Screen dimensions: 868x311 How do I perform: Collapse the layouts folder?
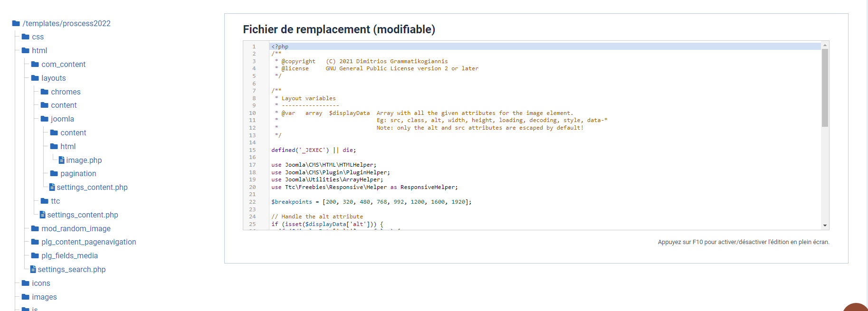pyautogui.click(x=54, y=78)
